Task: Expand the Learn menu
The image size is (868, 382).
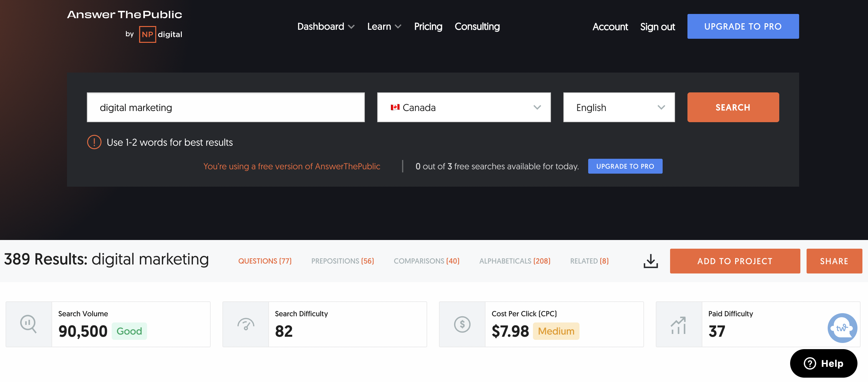Action: [384, 27]
